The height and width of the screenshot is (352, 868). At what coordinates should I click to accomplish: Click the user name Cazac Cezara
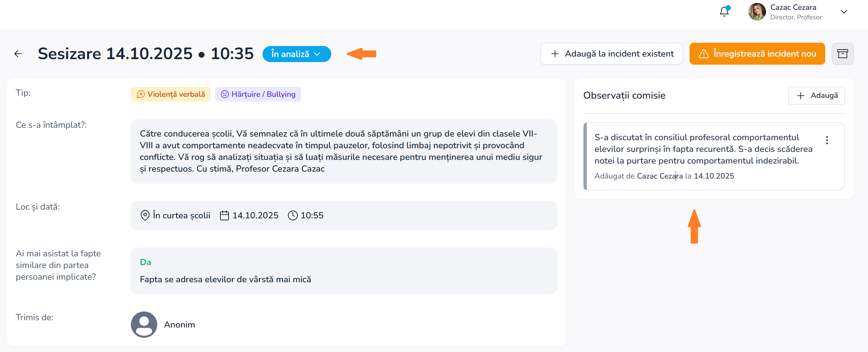point(793,7)
